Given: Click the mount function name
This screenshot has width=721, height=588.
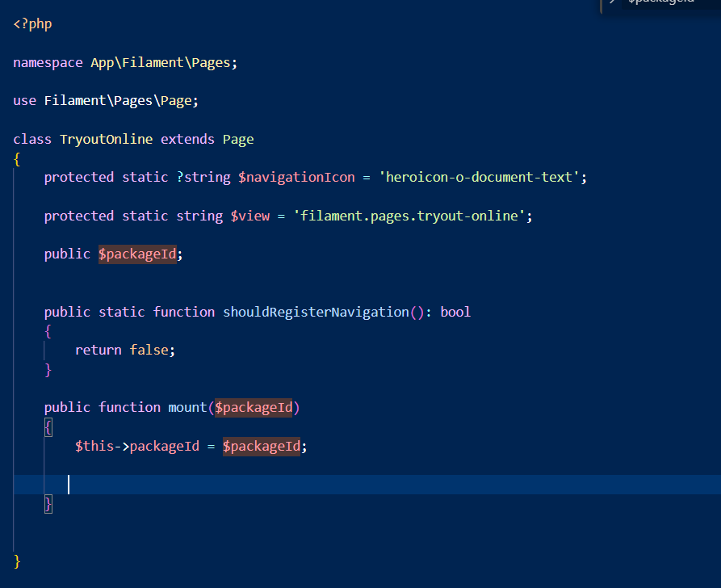Looking at the screenshot, I should 187,407.
